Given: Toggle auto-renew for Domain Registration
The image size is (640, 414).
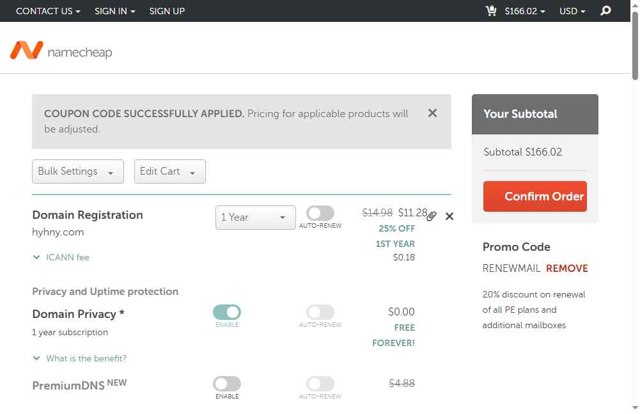Looking at the screenshot, I should [x=320, y=213].
